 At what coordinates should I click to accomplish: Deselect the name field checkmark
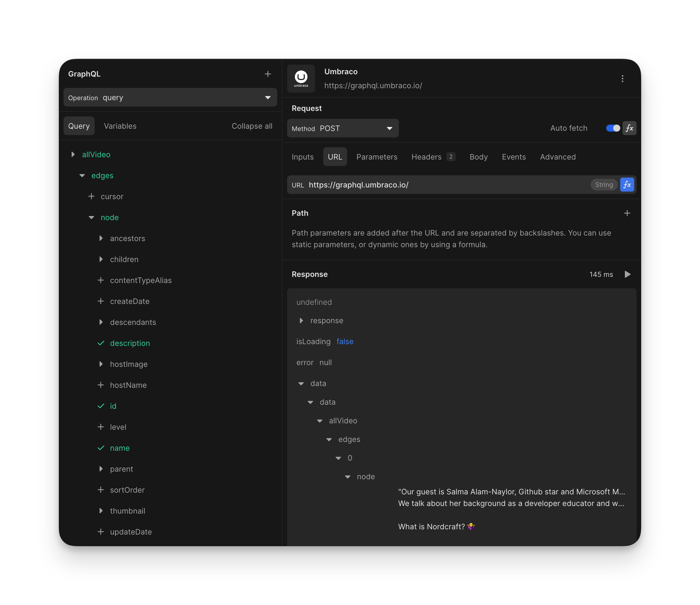pyautogui.click(x=101, y=448)
